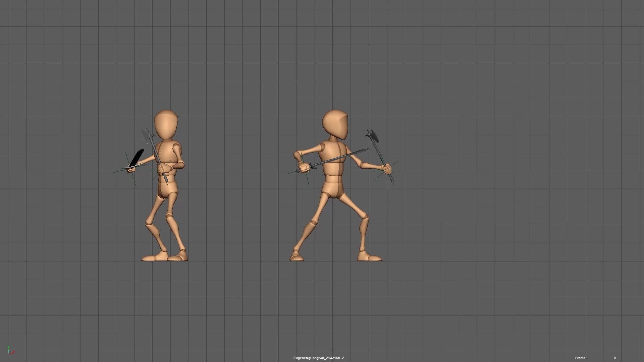This screenshot has width=644, height=362.
Task: Select the right mannequin's head
Action: point(335,124)
